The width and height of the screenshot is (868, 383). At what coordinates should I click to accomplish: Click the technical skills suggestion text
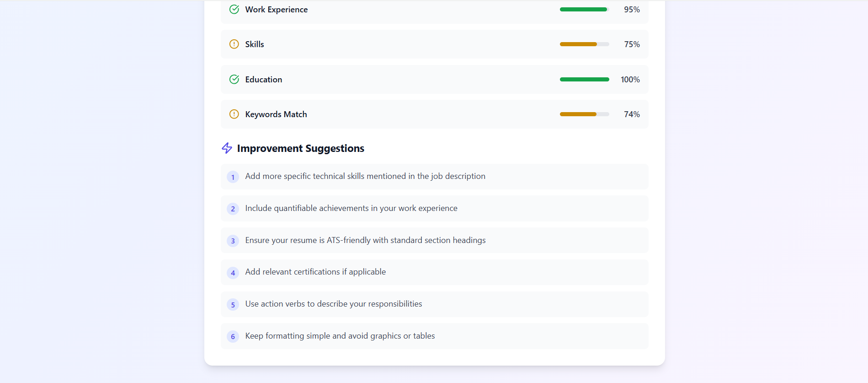click(x=365, y=176)
